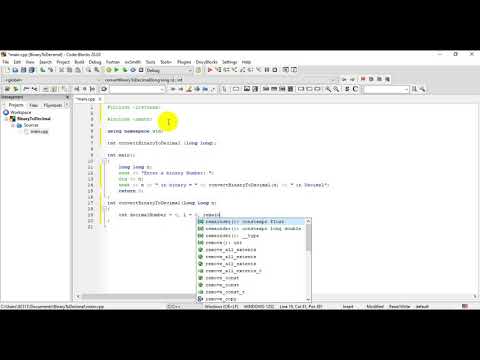Screen dimensions: 480x360
Task: Click the Toggle bookmark toolbar icon
Action: click(x=363, y=79)
